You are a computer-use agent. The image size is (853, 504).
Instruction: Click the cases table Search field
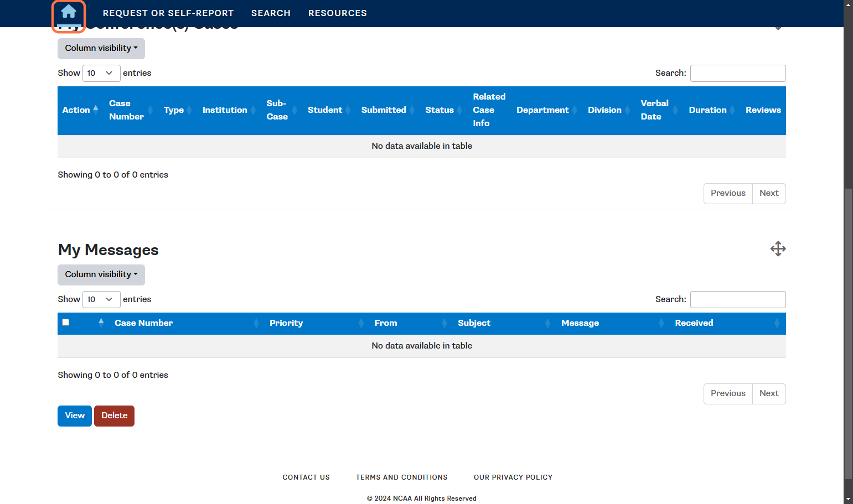(x=738, y=73)
